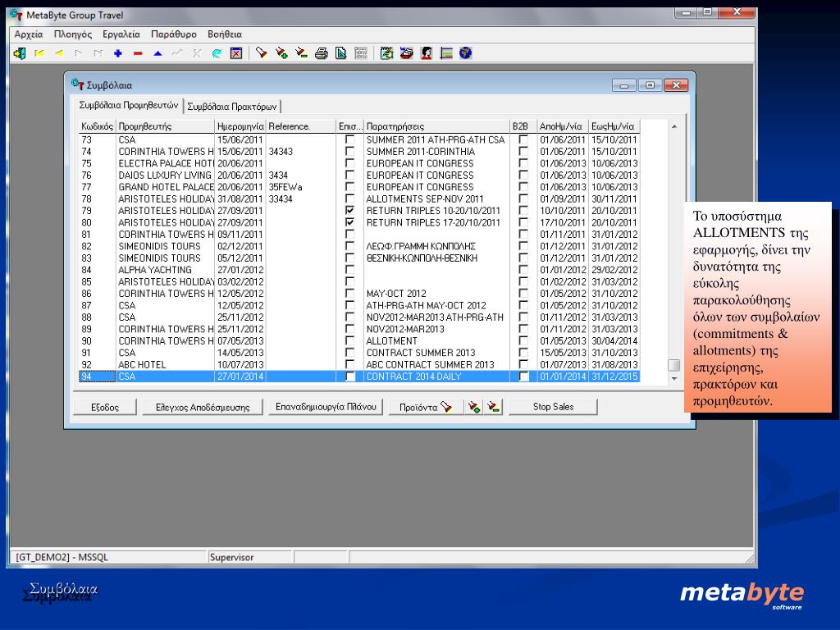Click the blue up-triangle edit icon
Viewport: 840px width, 630px height.
pos(157,53)
